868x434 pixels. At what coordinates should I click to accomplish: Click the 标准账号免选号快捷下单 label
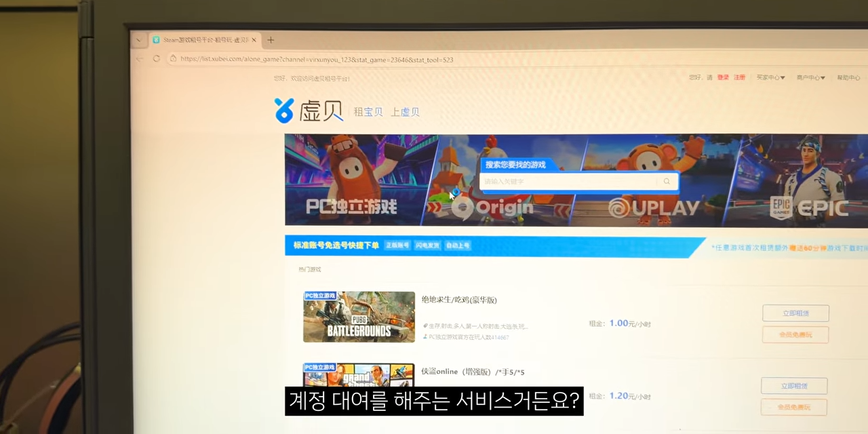coord(336,245)
